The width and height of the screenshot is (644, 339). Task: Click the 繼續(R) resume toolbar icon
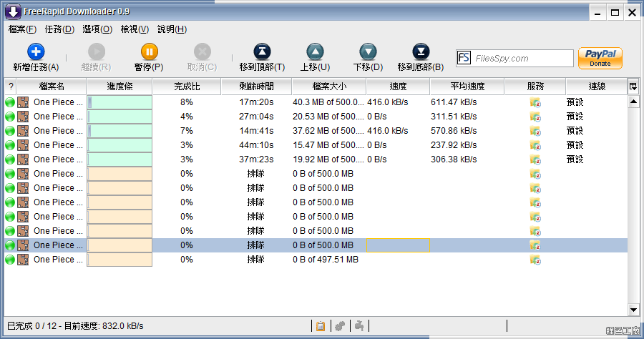point(97,51)
